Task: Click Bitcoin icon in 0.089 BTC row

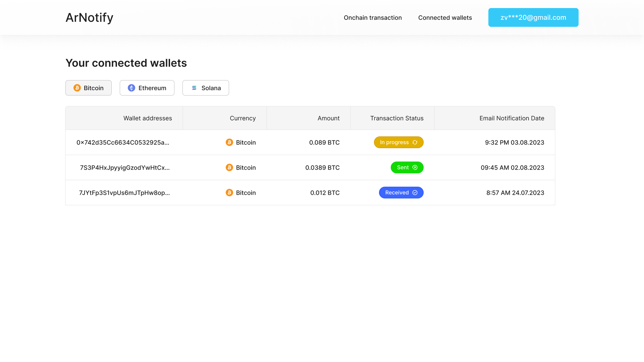Action: pos(229,142)
